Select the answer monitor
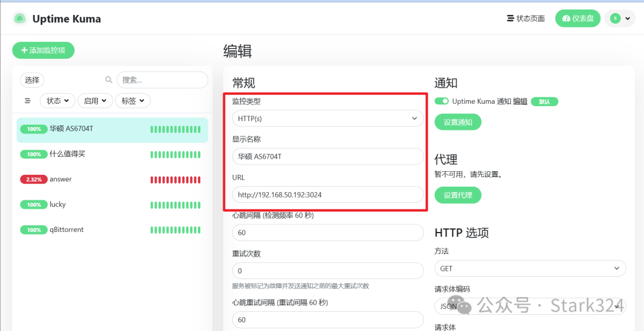The image size is (644, 331). tap(112, 180)
